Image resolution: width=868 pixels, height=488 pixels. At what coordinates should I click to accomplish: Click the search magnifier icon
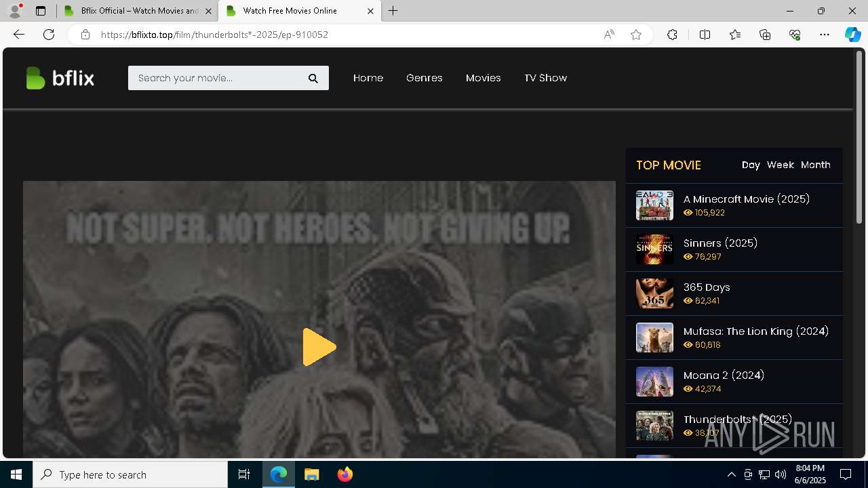tap(313, 78)
